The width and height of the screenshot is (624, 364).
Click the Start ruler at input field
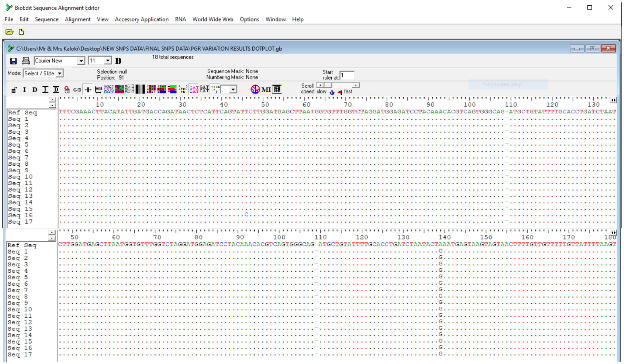point(346,75)
